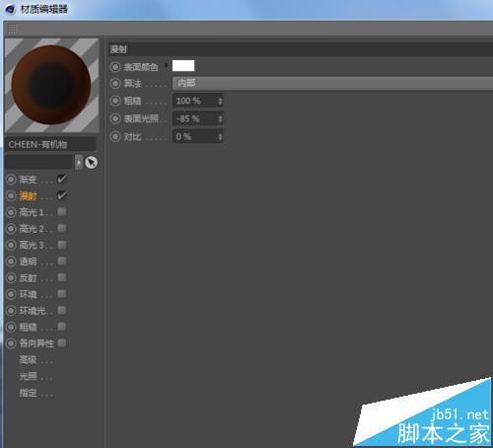
Task: Click the grid handle icon in top bar
Action: tap(13, 29)
